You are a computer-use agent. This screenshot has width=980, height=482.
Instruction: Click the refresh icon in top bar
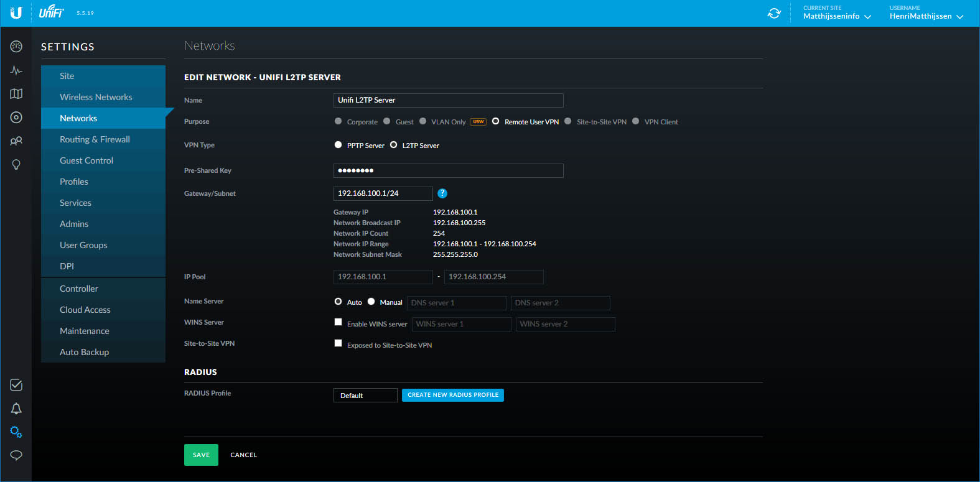coord(774,13)
